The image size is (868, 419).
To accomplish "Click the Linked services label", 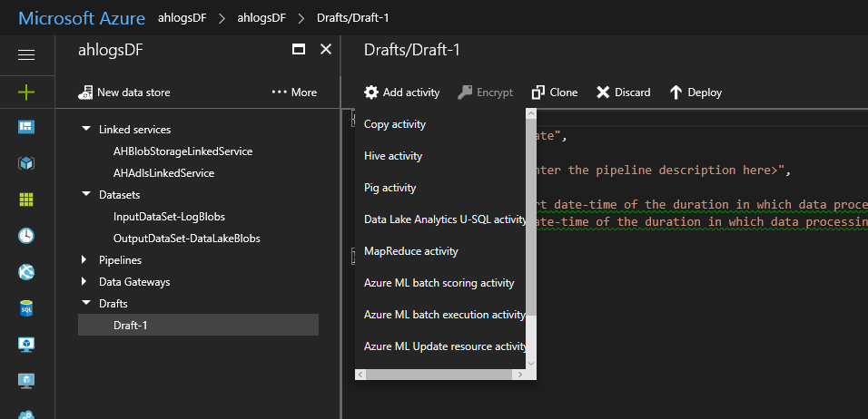I will point(134,130).
